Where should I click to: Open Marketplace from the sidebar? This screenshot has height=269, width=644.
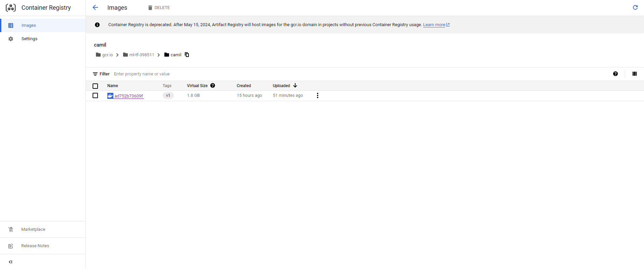pos(43,229)
